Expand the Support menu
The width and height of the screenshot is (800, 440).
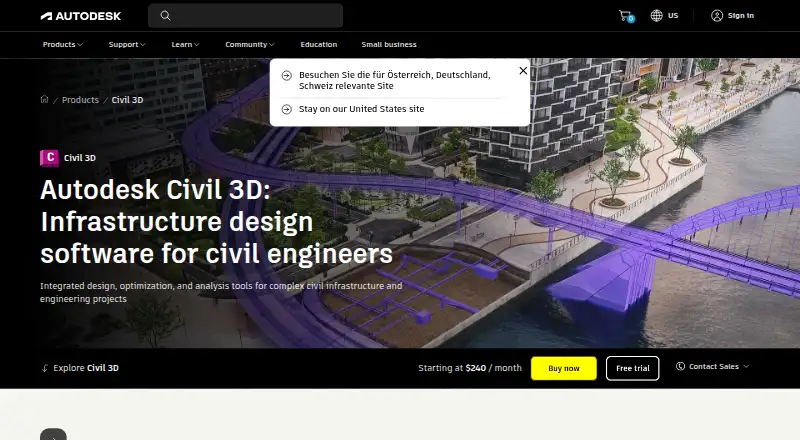(127, 45)
